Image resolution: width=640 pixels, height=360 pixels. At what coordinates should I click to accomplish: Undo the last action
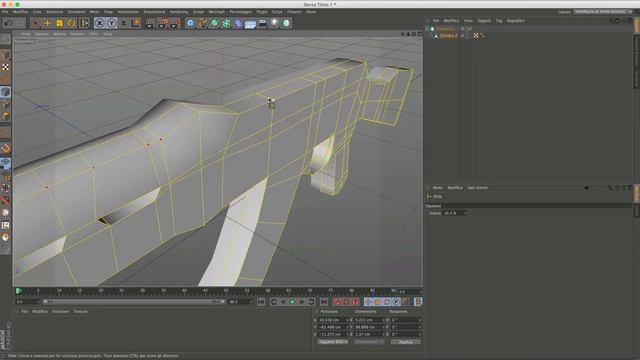click(x=9, y=23)
